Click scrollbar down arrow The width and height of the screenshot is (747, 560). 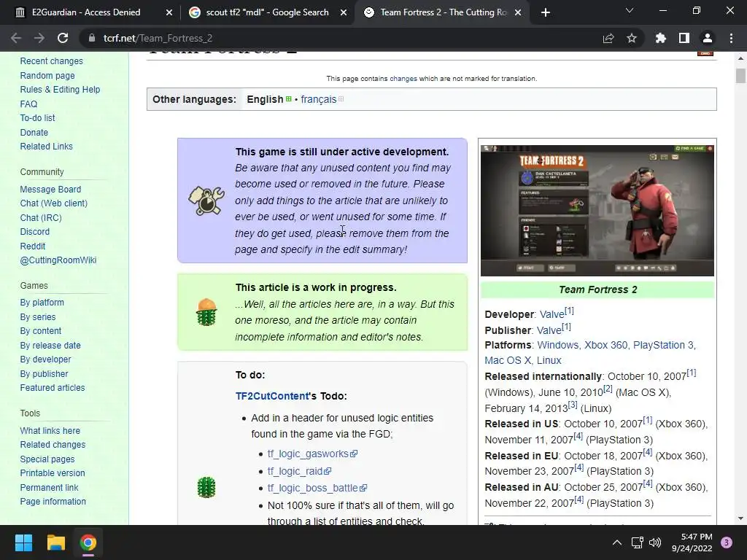740,518
